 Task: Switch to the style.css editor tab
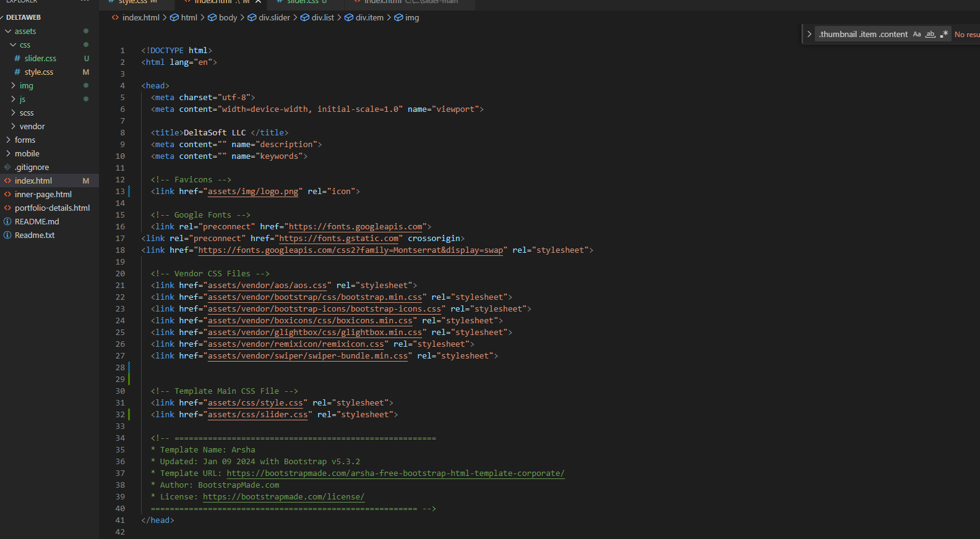coord(137,2)
